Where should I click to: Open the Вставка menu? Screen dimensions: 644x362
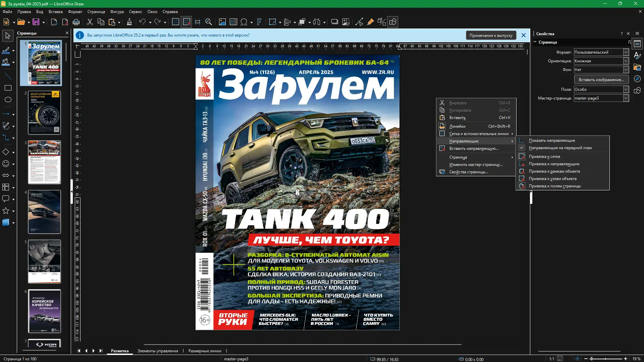point(56,12)
